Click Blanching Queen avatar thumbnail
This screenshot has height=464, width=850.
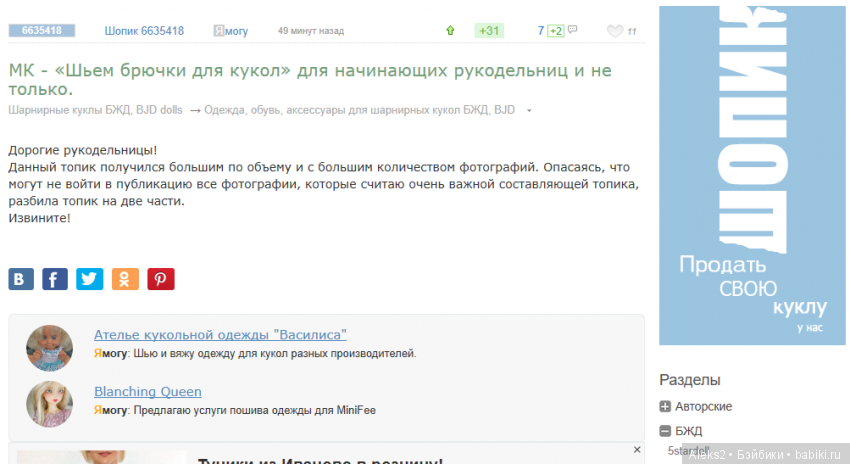[49, 403]
